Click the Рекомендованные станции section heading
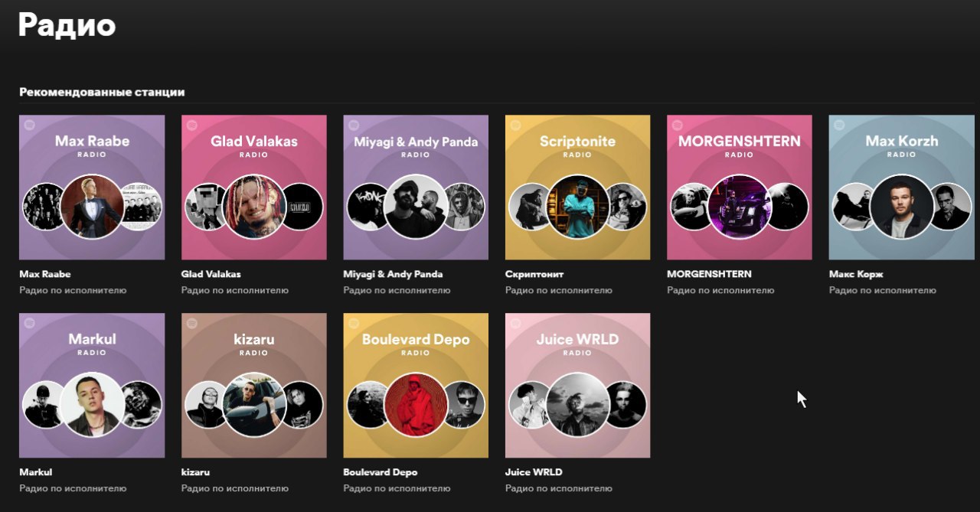980x512 pixels. 102,92
